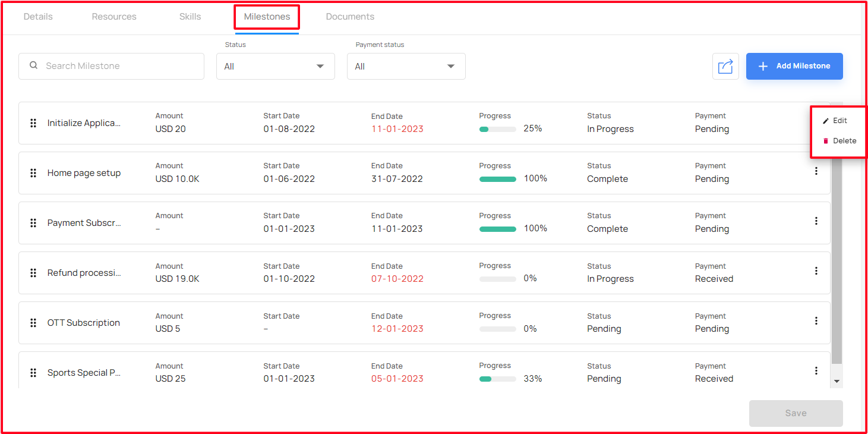Viewport: 868px width, 434px height.
Task: Click the start date 01-06-2022
Action: [x=289, y=179]
